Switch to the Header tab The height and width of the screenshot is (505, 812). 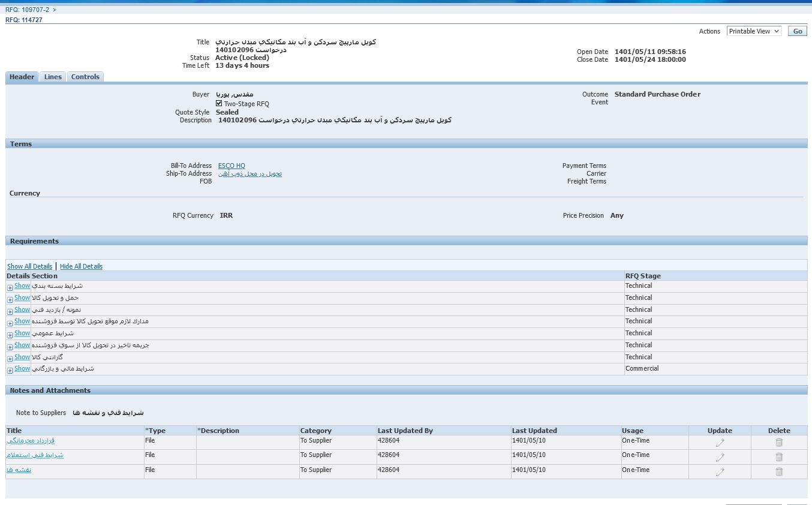tap(22, 77)
